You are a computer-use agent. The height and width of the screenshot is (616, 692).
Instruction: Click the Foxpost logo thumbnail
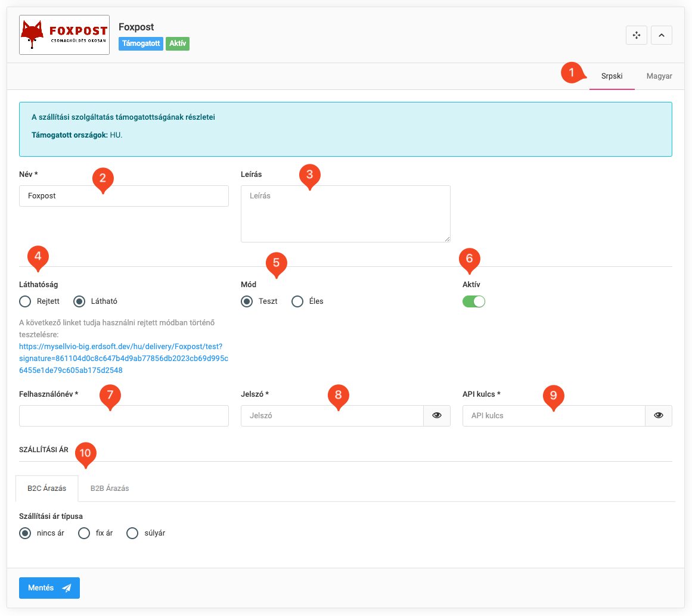(64, 35)
